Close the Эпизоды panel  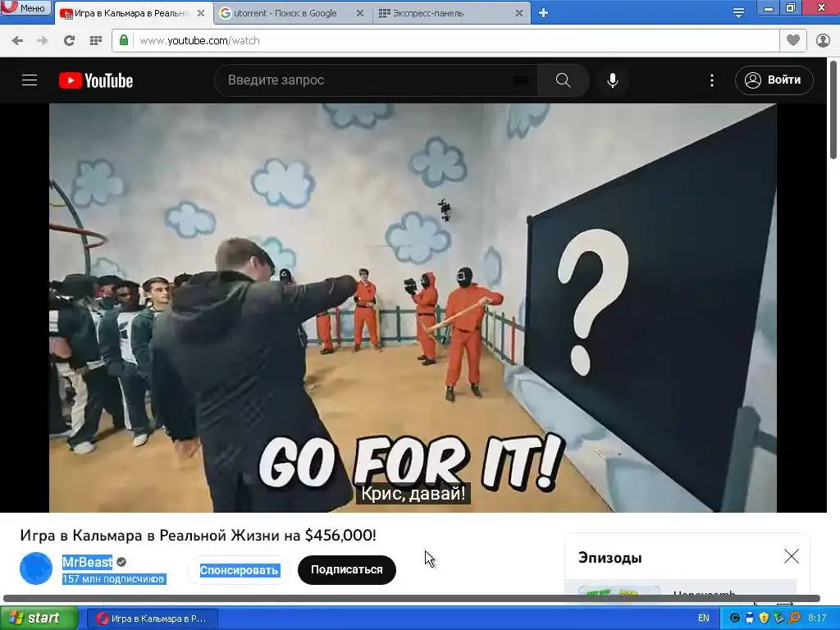792,557
